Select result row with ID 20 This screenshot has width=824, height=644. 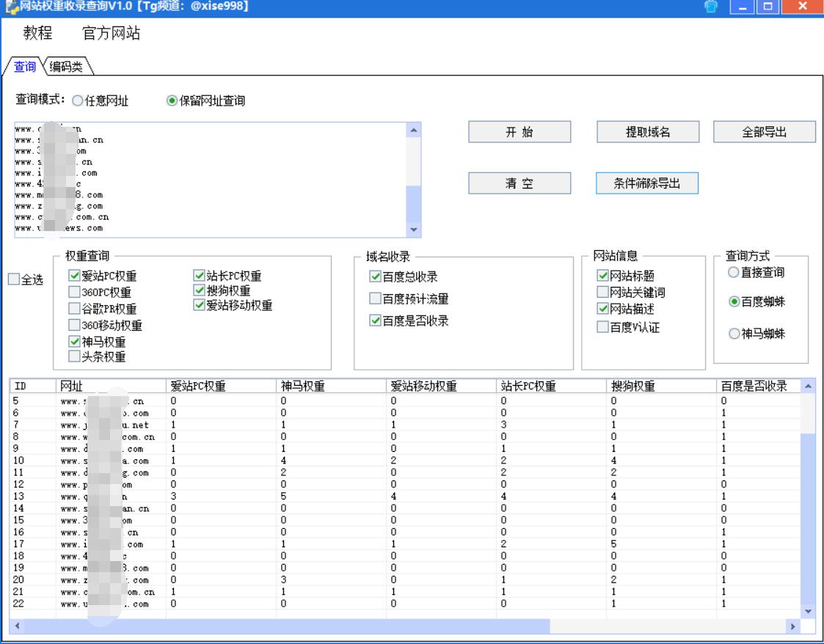(x=404, y=579)
